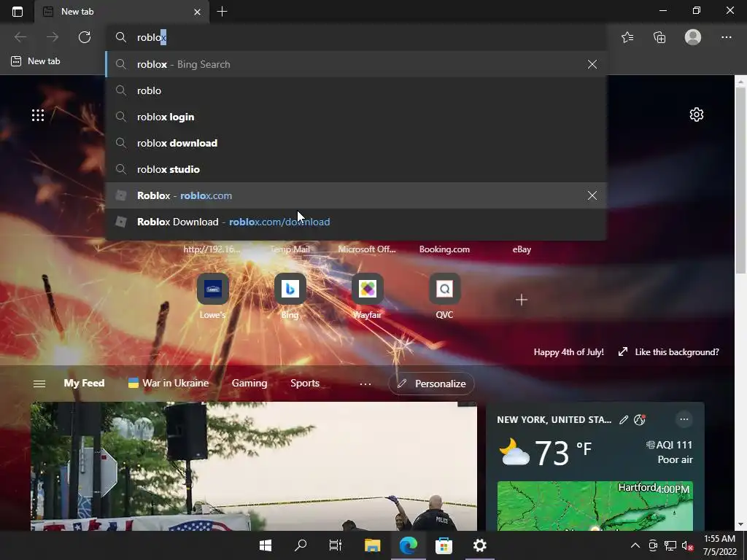Choose the roblo suggestion
The image size is (747, 560).
coord(356,90)
